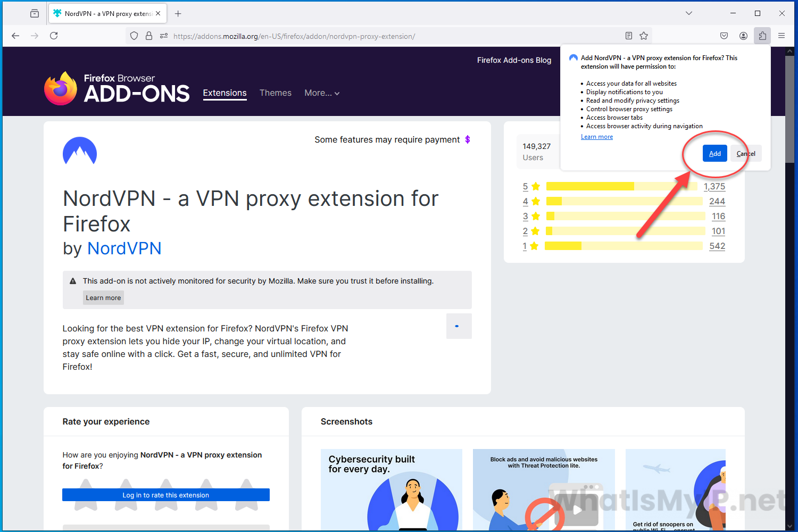
Task: Click the one-star rating progress bar
Action: tap(624, 246)
